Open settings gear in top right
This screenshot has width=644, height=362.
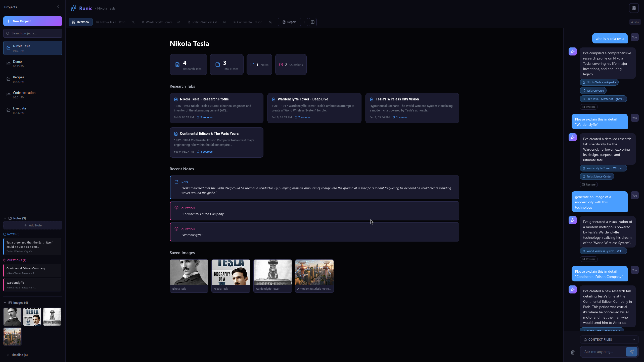click(634, 8)
